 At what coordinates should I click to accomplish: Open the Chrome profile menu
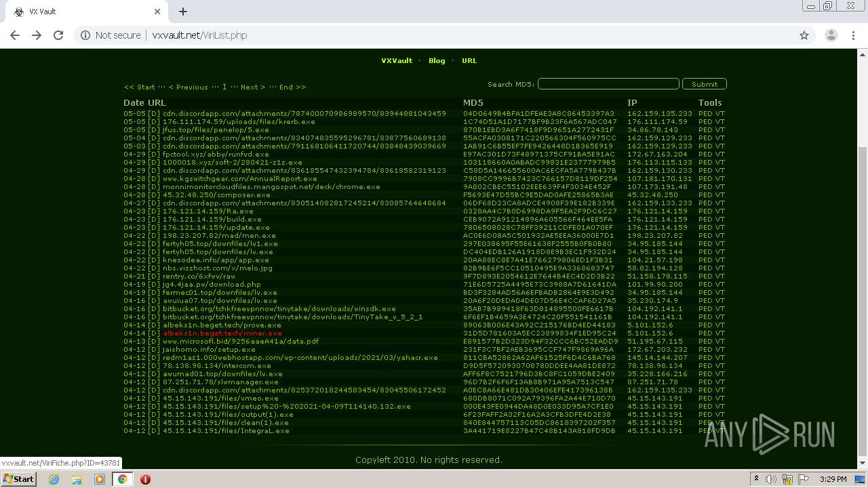(x=831, y=35)
